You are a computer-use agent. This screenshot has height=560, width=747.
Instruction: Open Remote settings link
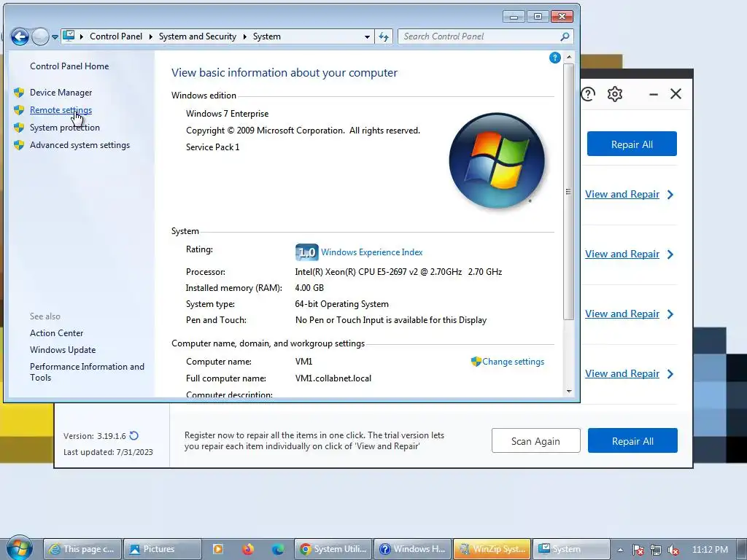click(x=61, y=110)
